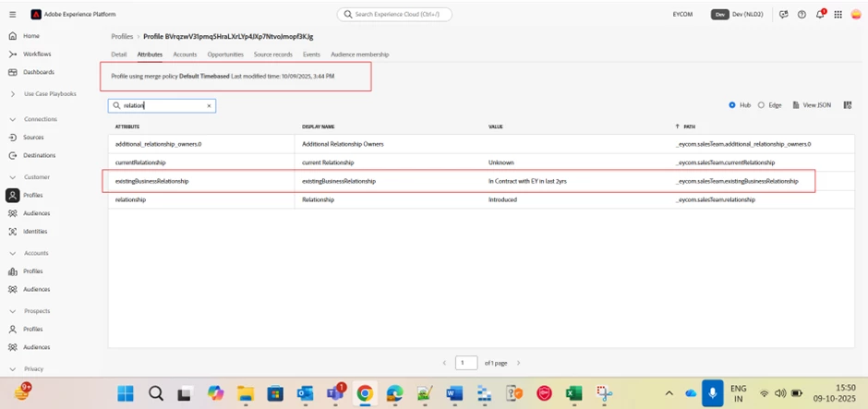
Task: Open the Windows Start menu
Action: point(125,393)
